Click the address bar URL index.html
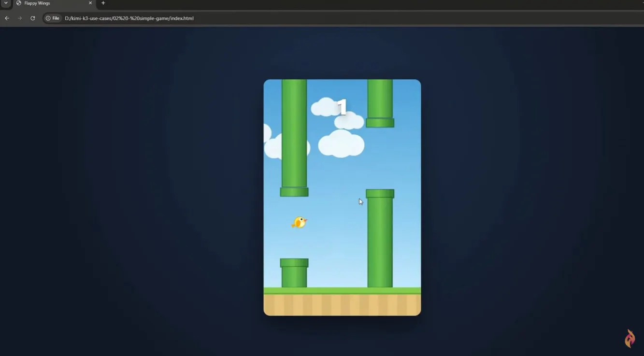The height and width of the screenshot is (356, 644). coord(129,18)
